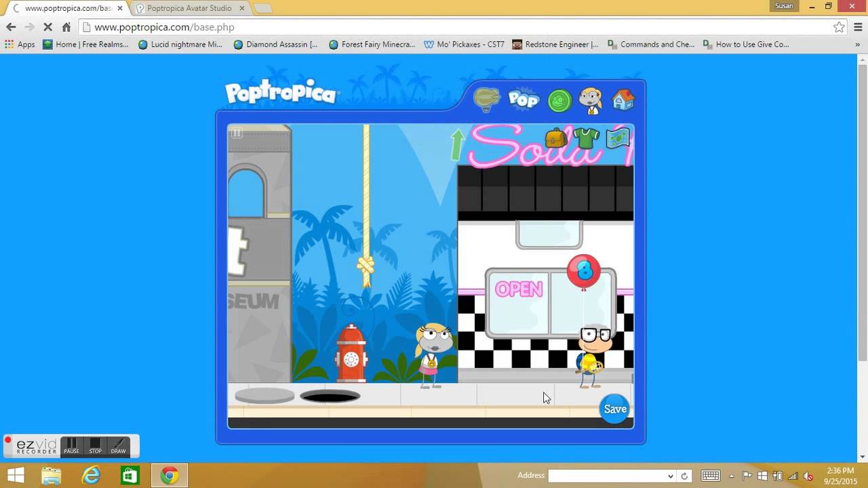Expand the taskbar Address dropdown arrow
This screenshot has width=868, height=488.
671,476
